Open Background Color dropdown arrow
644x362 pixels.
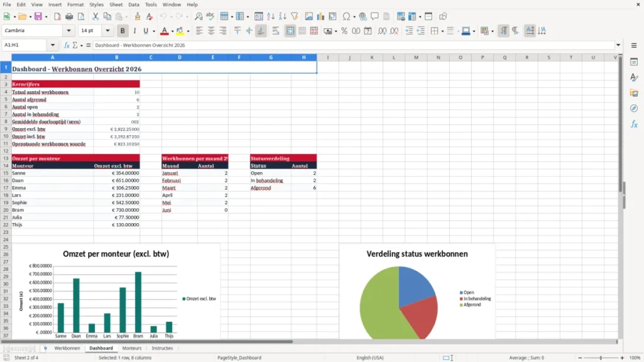[x=188, y=31]
